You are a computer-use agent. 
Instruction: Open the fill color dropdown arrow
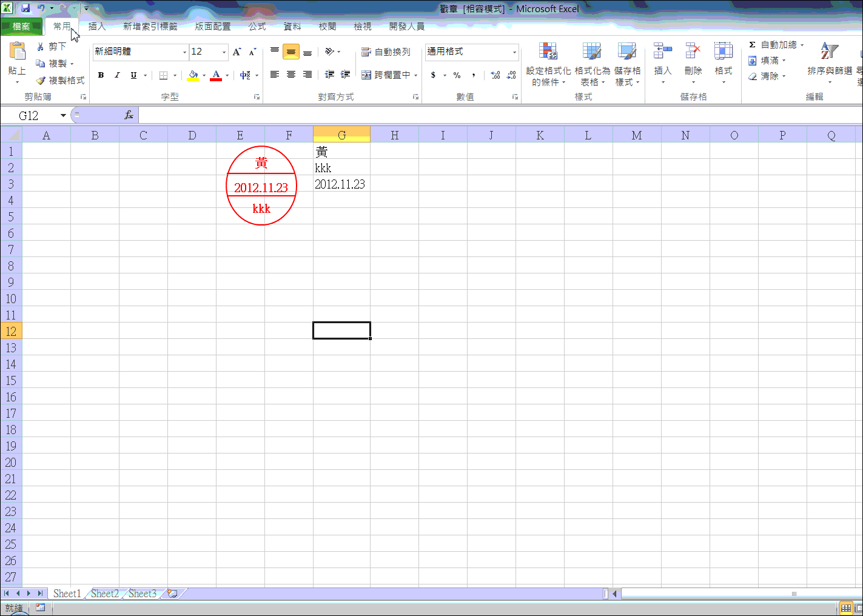point(204,75)
